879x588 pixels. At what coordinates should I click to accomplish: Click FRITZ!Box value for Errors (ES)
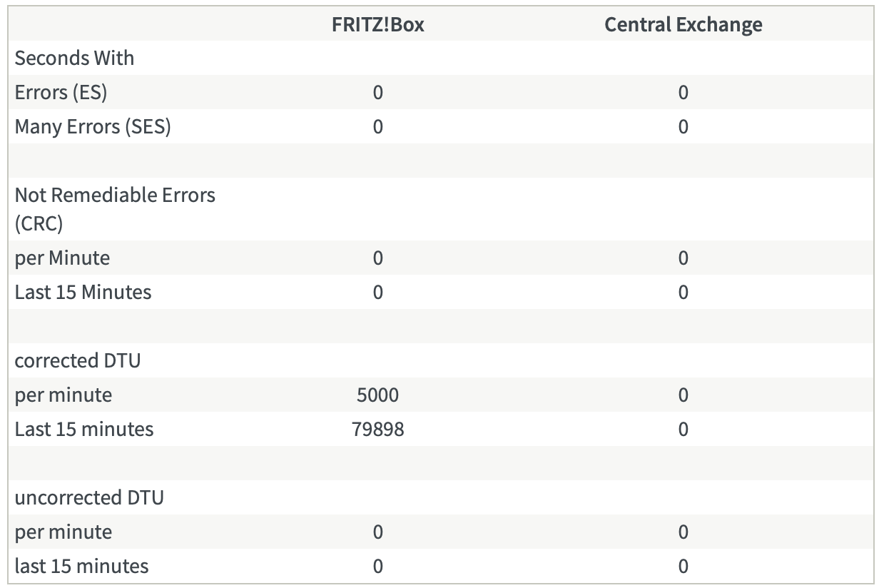pos(377,93)
